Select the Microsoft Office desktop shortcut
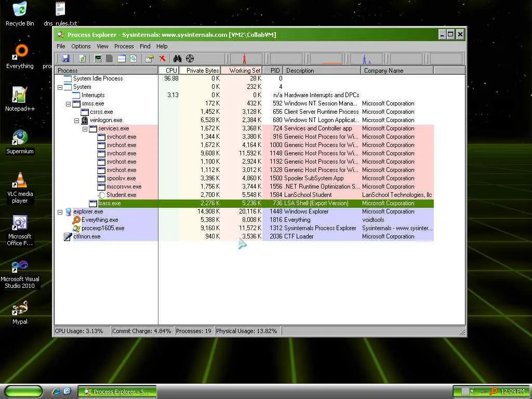532x399 pixels. point(20,230)
